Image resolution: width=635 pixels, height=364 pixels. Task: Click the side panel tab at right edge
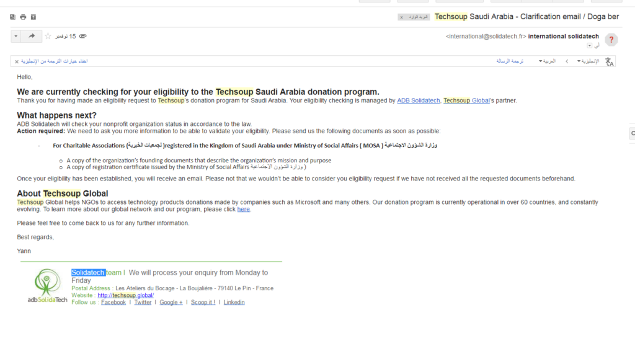(632, 133)
